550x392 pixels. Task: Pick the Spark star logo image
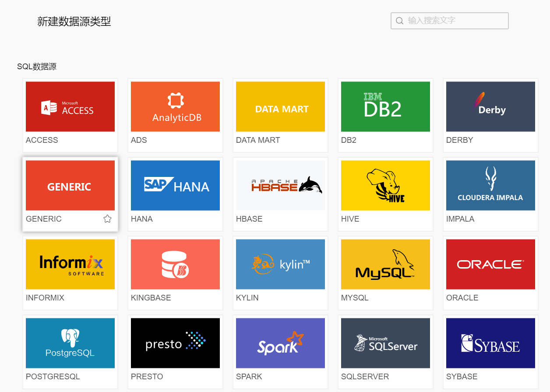pyautogui.click(x=280, y=343)
